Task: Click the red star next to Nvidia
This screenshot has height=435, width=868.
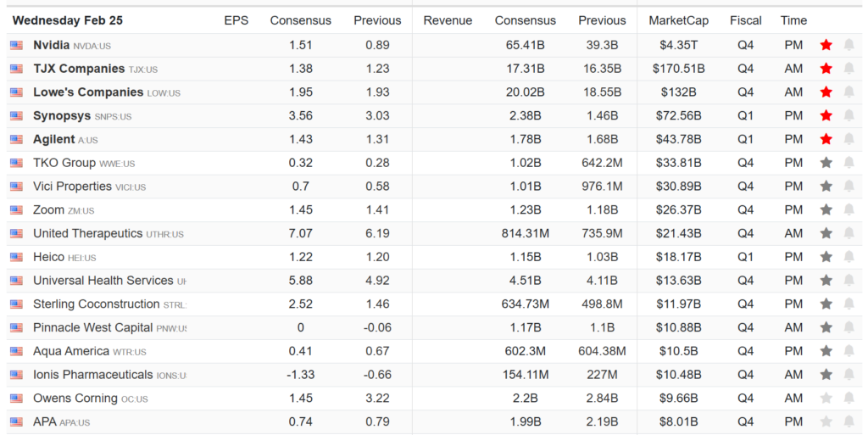Action: point(826,45)
